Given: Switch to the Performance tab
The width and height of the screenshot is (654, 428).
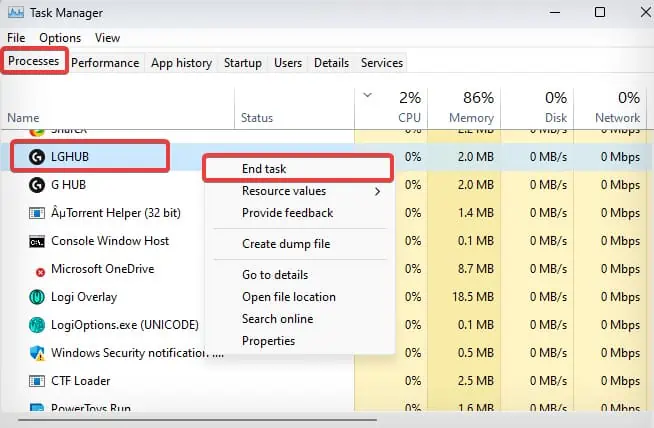Looking at the screenshot, I should (x=105, y=63).
